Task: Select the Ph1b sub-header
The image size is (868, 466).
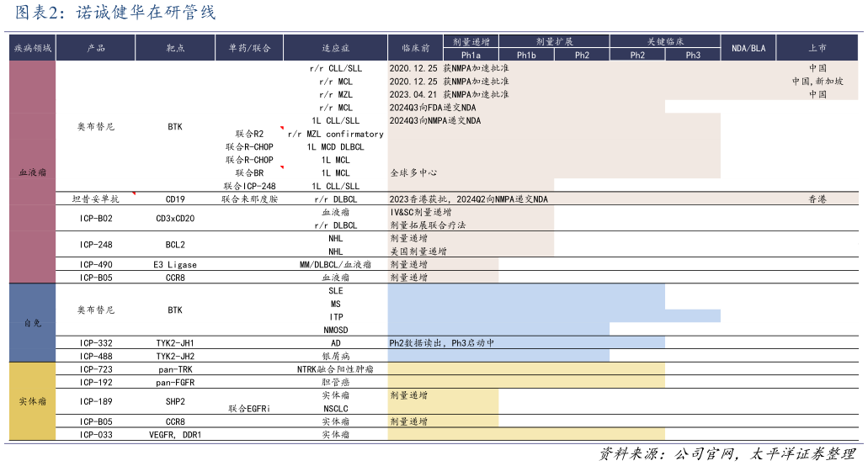Action: (526, 55)
